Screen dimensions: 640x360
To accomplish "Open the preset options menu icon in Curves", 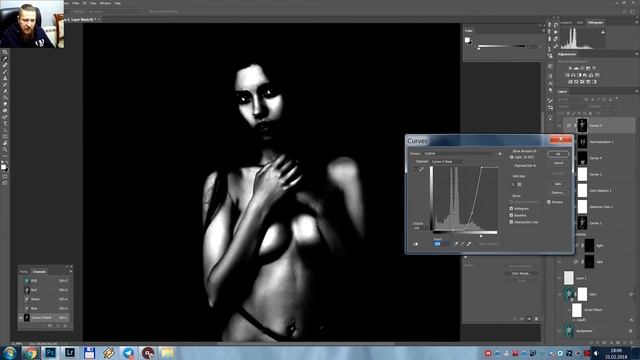I will [500, 153].
